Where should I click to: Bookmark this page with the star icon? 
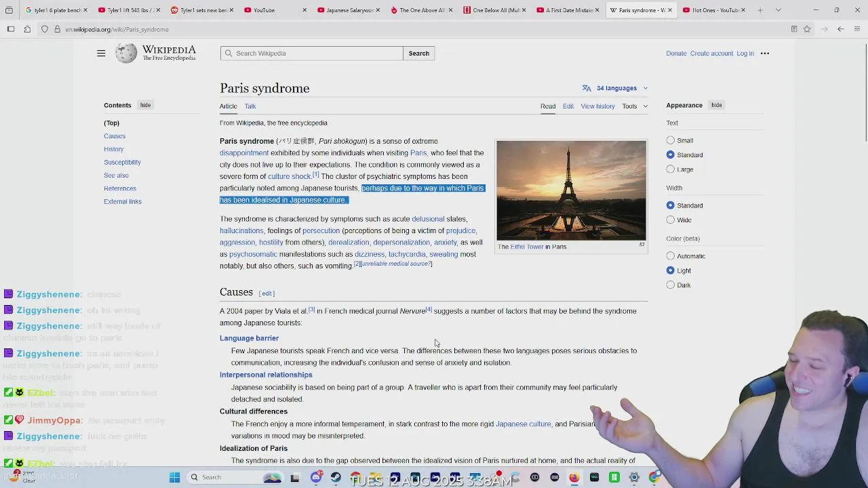pos(807,29)
